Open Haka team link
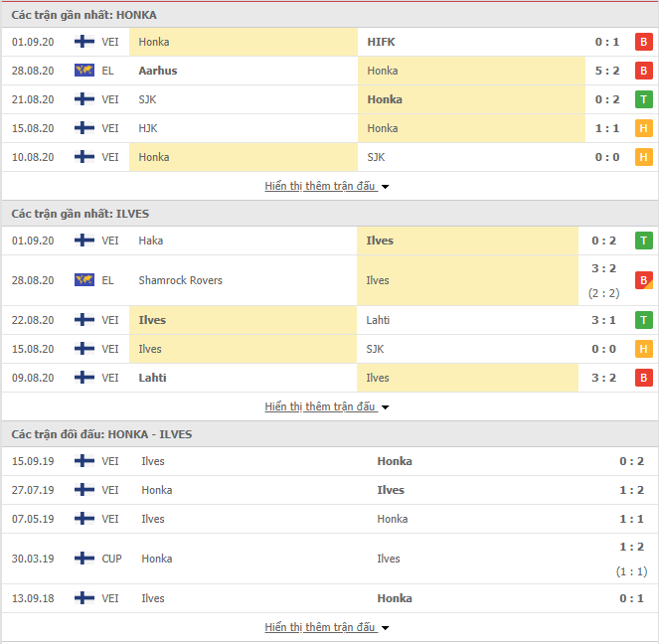This screenshot has width=659, height=644. 150,241
